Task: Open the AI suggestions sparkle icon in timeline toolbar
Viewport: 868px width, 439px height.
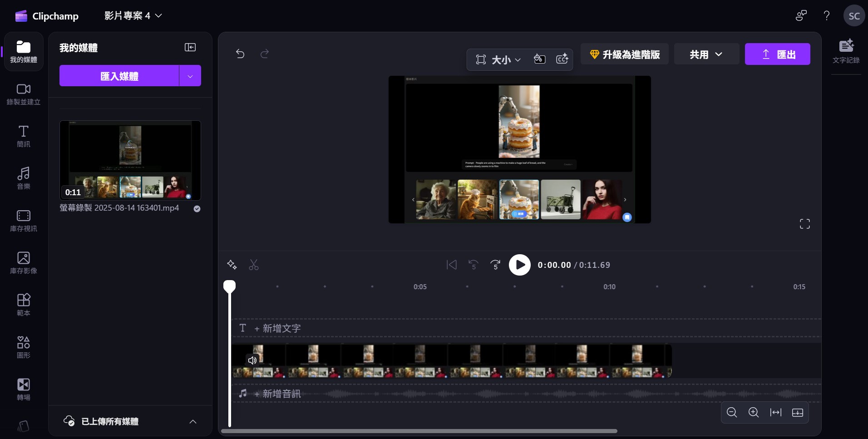Action: click(232, 265)
